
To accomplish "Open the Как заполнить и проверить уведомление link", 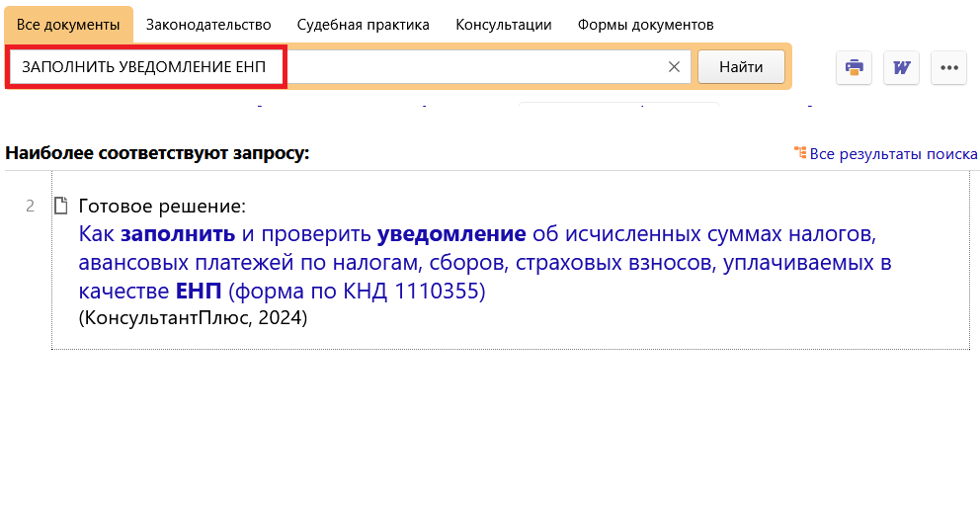I will pos(485,263).
